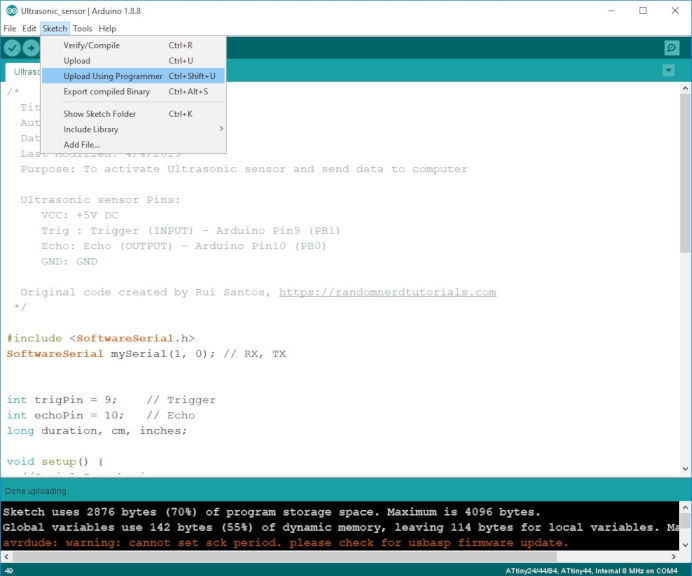The height and width of the screenshot is (576, 692).
Task: Switch to the Ultrasonic sketch tab
Action: [23, 72]
